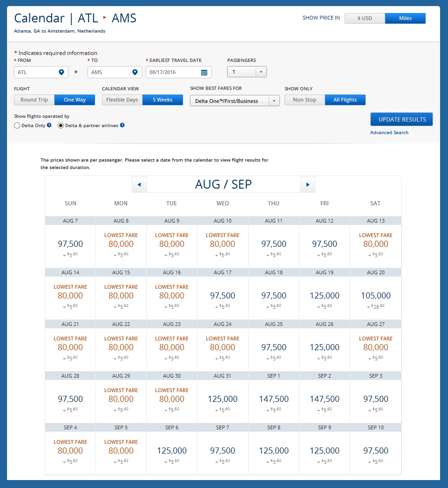
Task: Click help icon beside Delta Only
Action: click(49, 125)
